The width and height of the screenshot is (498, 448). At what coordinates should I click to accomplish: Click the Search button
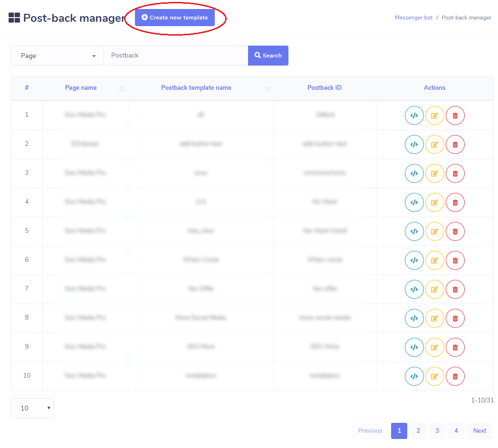268,56
